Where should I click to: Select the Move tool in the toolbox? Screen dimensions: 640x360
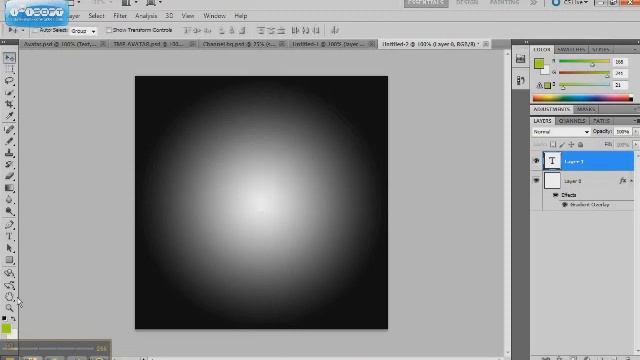pyautogui.click(x=9, y=58)
